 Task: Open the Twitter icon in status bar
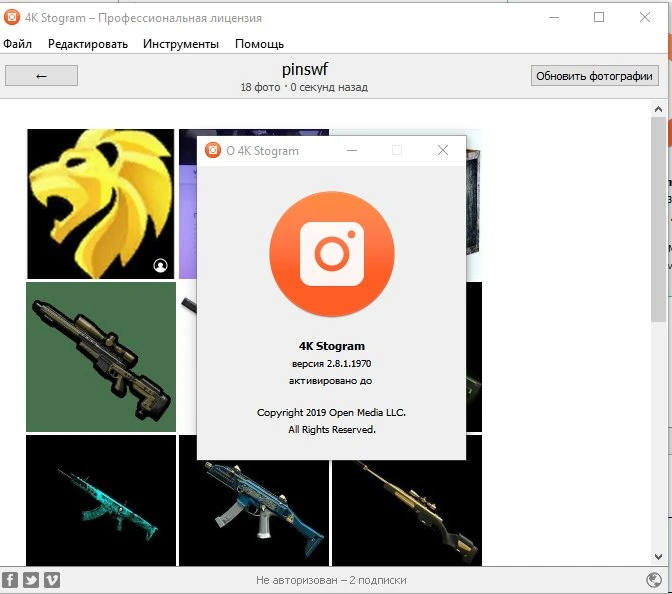click(x=31, y=580)
